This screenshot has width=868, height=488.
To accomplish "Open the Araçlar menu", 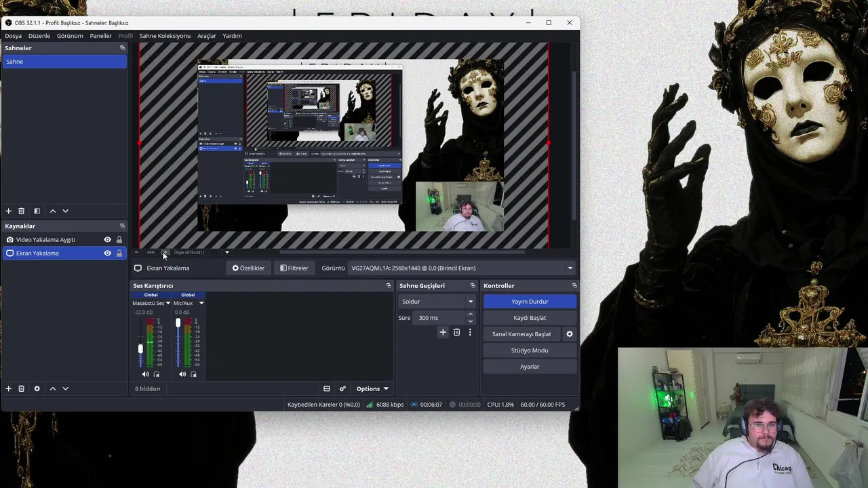I will pyautogui.click(x=207, y=36).
